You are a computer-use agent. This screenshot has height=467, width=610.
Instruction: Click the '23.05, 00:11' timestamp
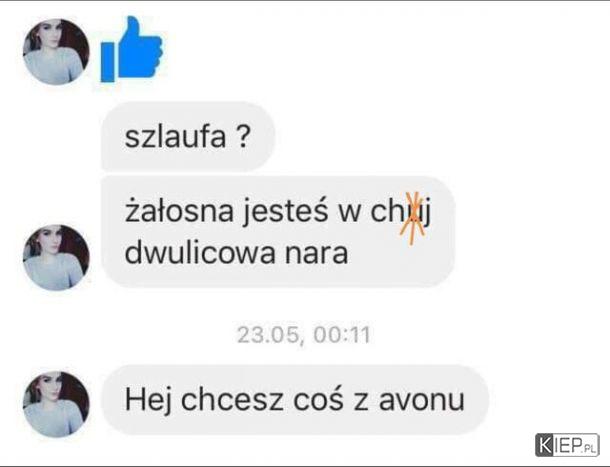pyautogui.click(x=304, y=335)
